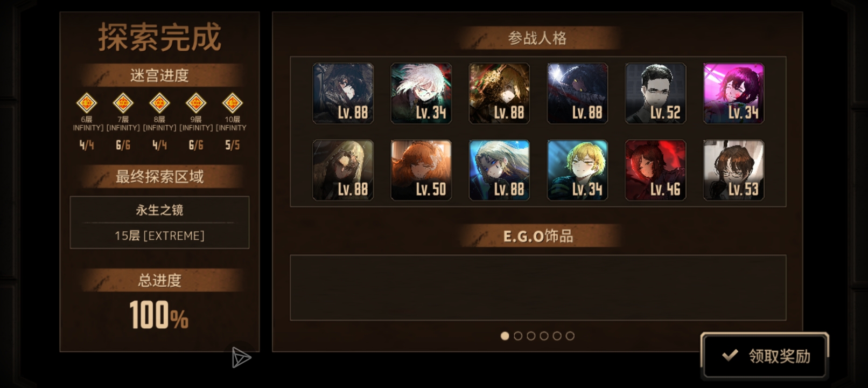Click the 8層 INFINITY diamond icon
Screen dimensions: 868x388
[159, 102]
